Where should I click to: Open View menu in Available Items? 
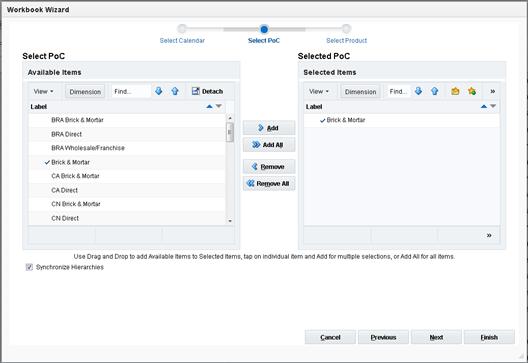click(43, 91)
